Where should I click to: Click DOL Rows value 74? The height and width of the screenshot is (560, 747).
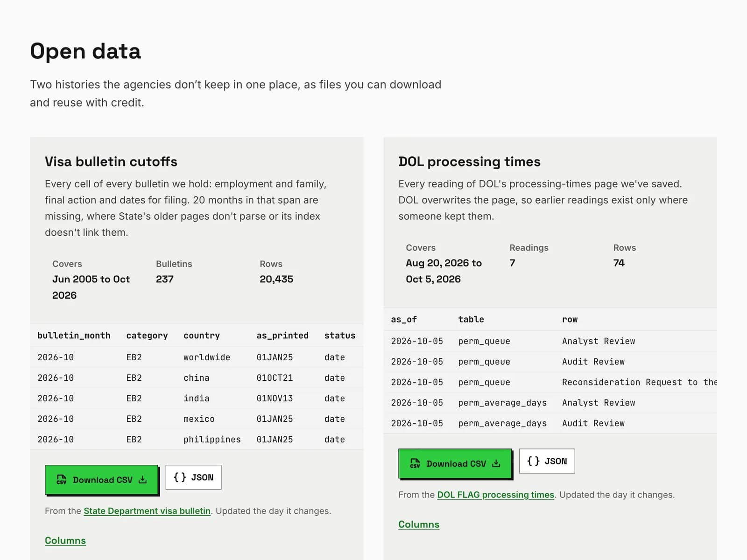[619, 263]
